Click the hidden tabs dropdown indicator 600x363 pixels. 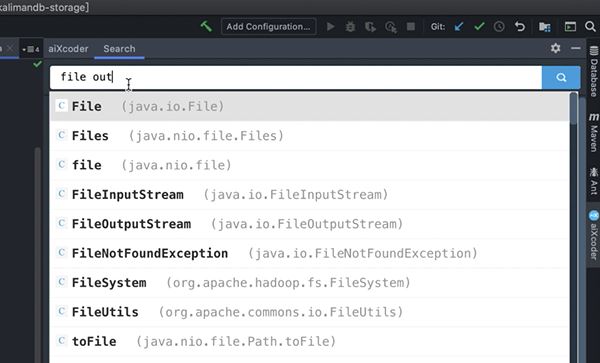pos(31,49)
